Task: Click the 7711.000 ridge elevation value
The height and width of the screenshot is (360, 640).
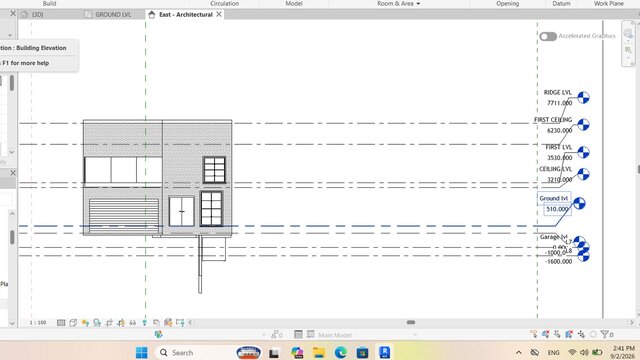Action: [x=560, y=103]
